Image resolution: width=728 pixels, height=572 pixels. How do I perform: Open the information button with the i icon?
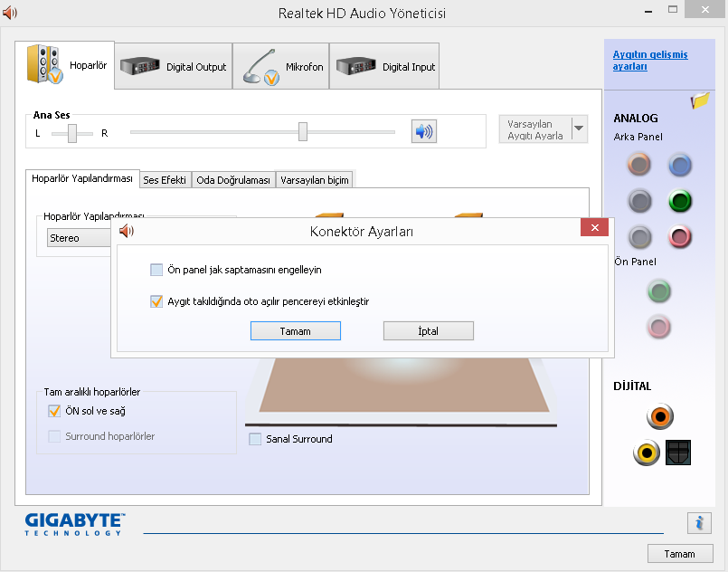point(699,523)
